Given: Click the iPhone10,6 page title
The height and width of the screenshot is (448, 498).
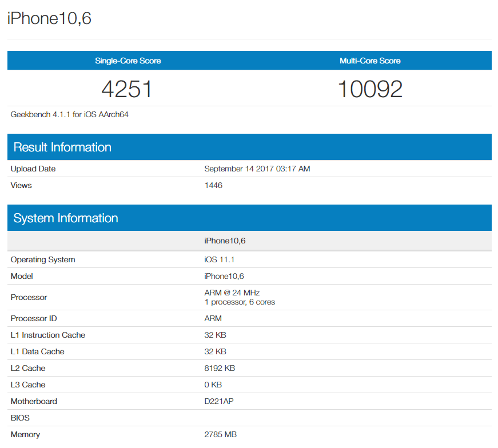Looking at the screenshot, I should (x=49, y=19).
